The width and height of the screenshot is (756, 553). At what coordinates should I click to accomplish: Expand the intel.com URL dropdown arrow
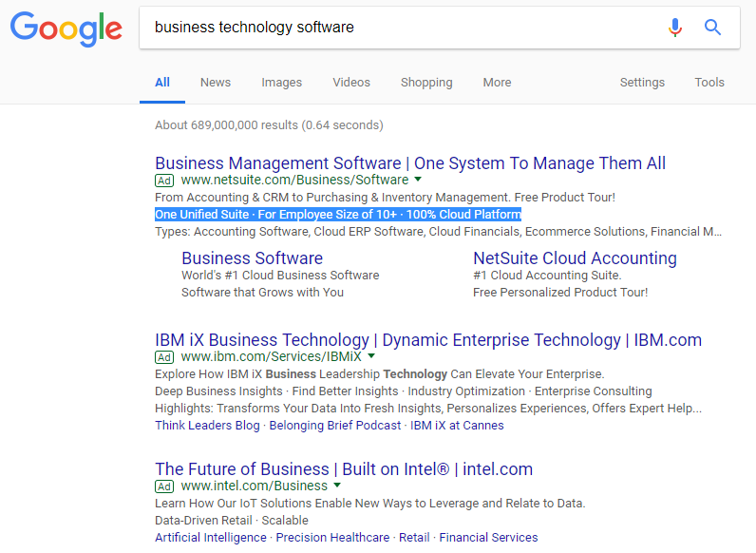337,486
